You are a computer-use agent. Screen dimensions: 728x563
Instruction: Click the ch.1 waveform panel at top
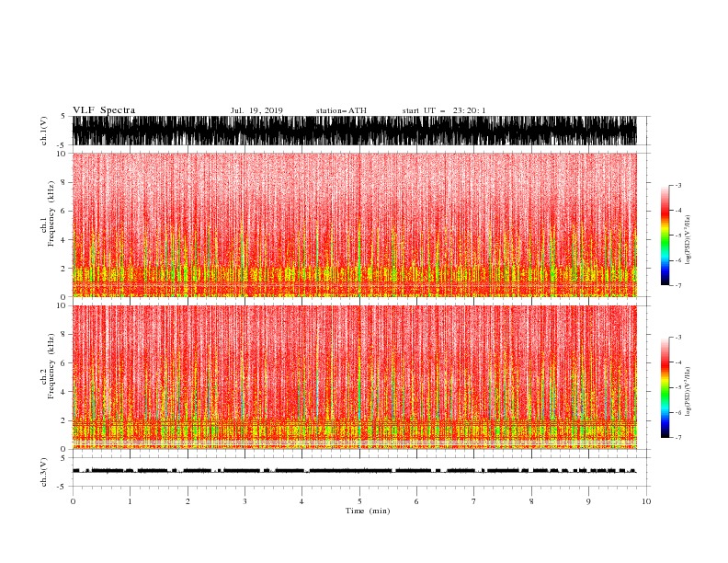(355, 131)
